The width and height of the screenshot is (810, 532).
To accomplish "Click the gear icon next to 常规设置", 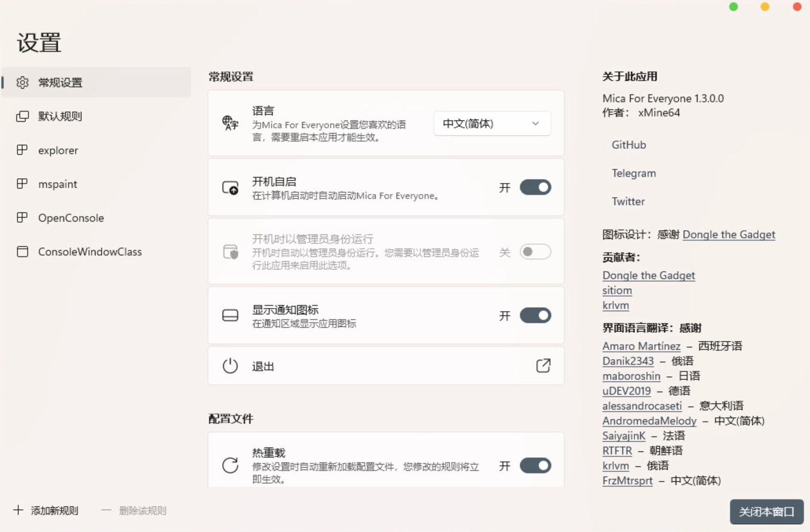I will pyautogui.click(x=23, y=82).
